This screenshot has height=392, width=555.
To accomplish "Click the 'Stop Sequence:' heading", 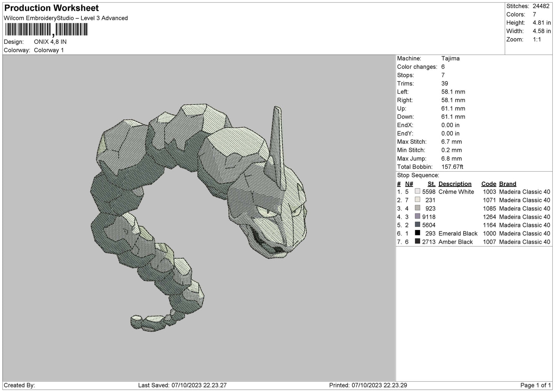I will coord(418,175).
